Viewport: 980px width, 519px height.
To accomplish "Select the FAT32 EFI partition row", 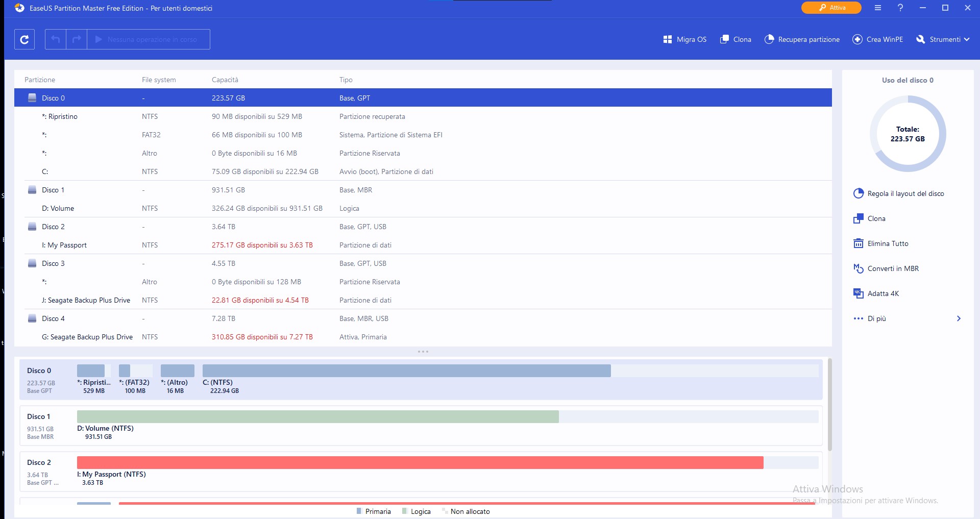I will pos(423,135).
